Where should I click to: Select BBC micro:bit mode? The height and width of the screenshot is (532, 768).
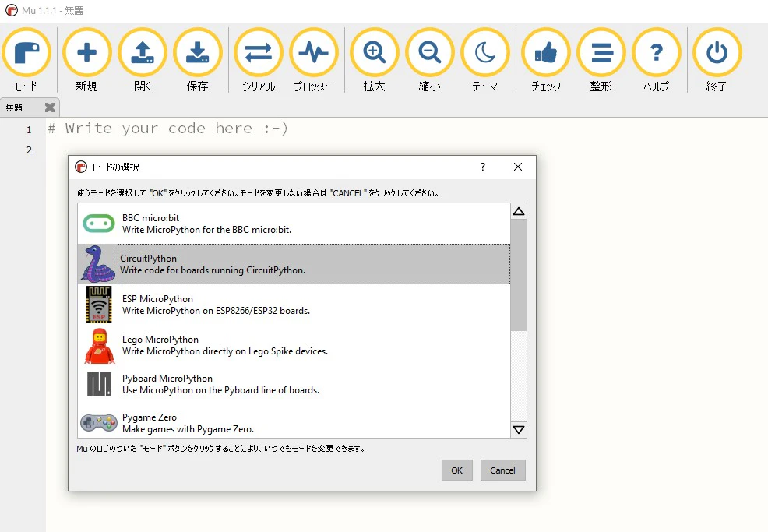(294, 224)
